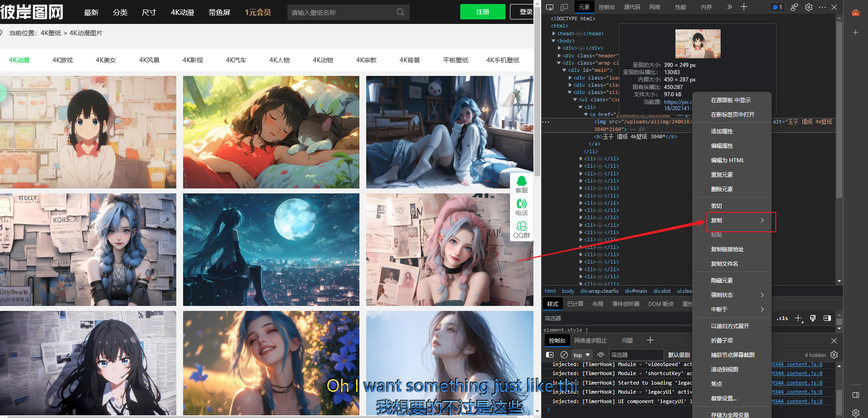Click the plus icon in browser sidebar
This screenshot has height=418, width=868.
coord(855,33)
